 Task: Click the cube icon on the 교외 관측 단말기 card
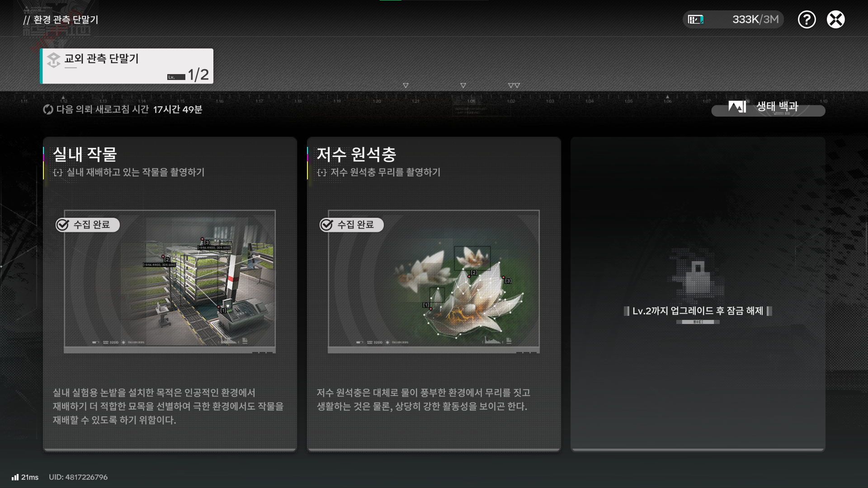point(53,60)
